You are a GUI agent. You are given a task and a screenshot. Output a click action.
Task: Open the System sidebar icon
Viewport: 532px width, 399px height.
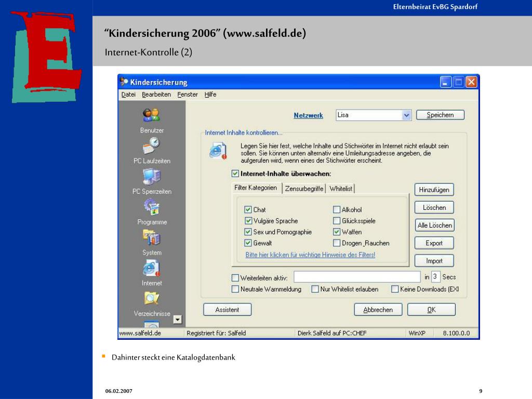151,237
